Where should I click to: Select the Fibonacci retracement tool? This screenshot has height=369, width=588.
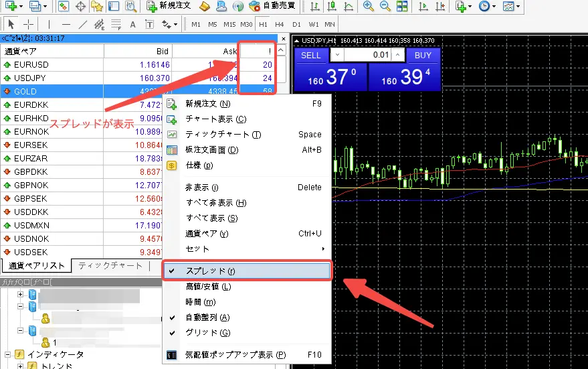116,24
